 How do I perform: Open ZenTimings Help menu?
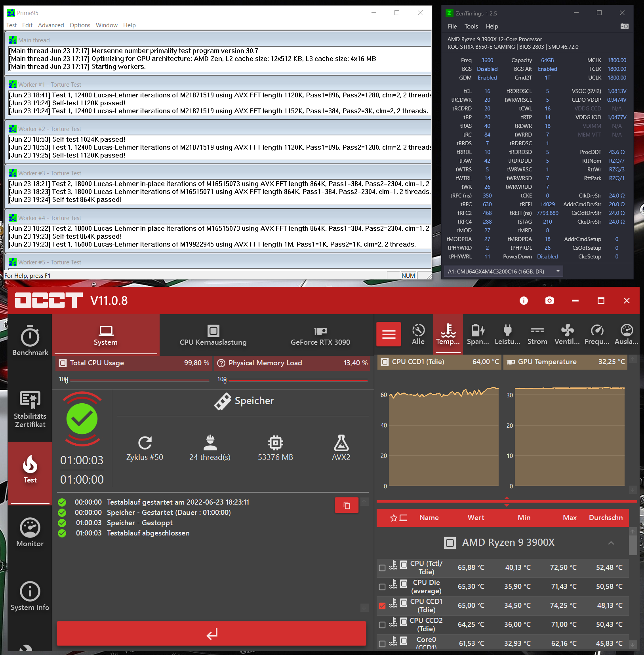(492, 27)
